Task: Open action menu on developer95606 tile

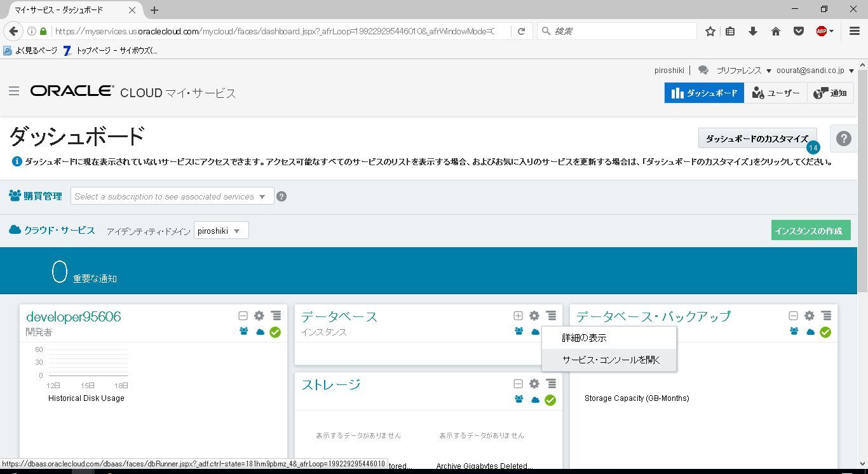Action: (x=276, y=316)
